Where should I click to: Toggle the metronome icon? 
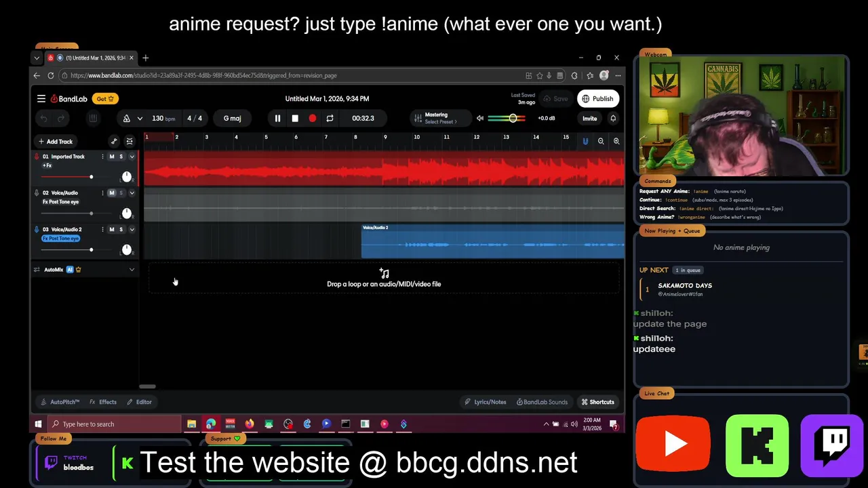(126, 119)
